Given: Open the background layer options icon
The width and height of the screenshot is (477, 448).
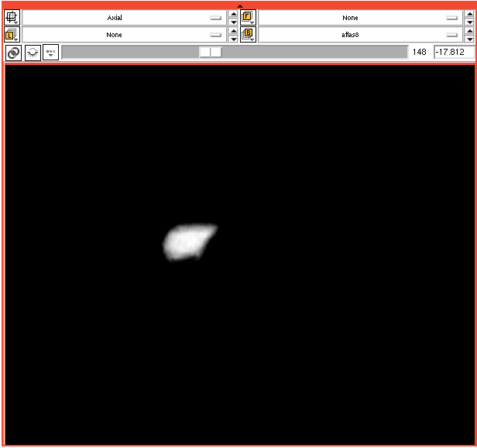Looking at the screenshot, I should pos(248,34).
